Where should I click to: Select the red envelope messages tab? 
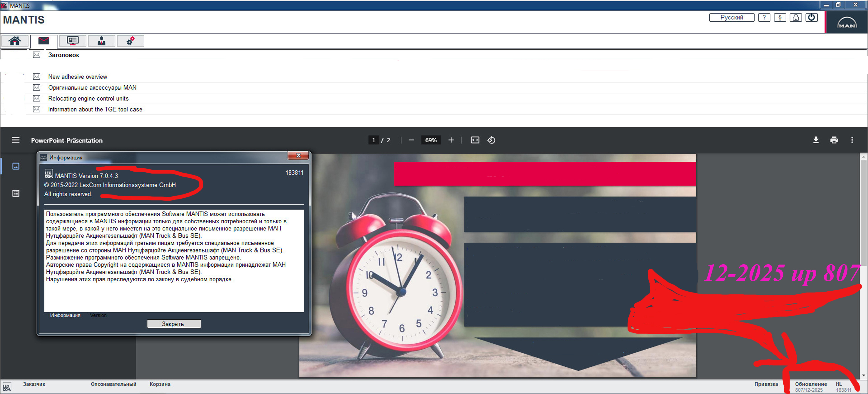(x=44, y=41)
